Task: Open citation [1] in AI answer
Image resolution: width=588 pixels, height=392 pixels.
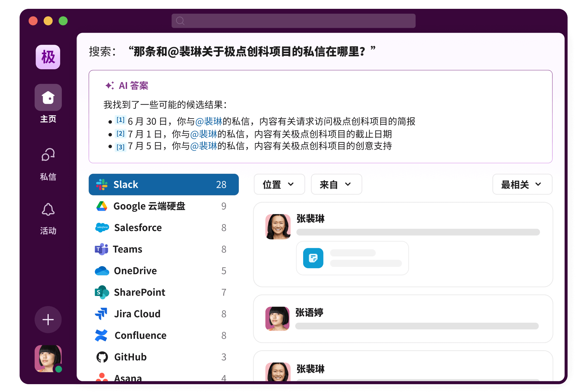Action: click(121, 120)
